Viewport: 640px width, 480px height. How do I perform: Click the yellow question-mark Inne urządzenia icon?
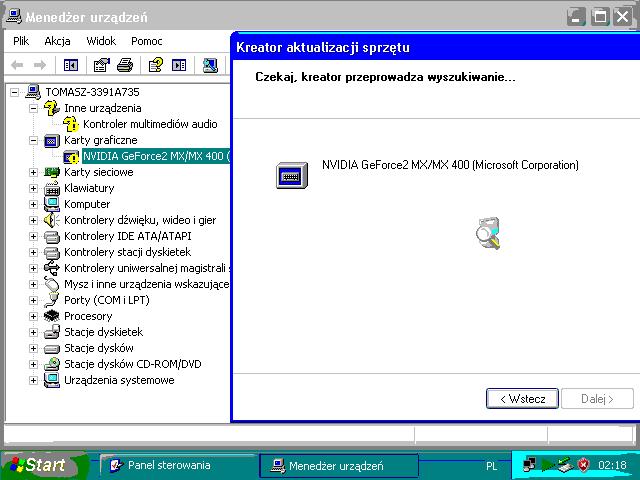pyautogui.click(x=52, y=108)
